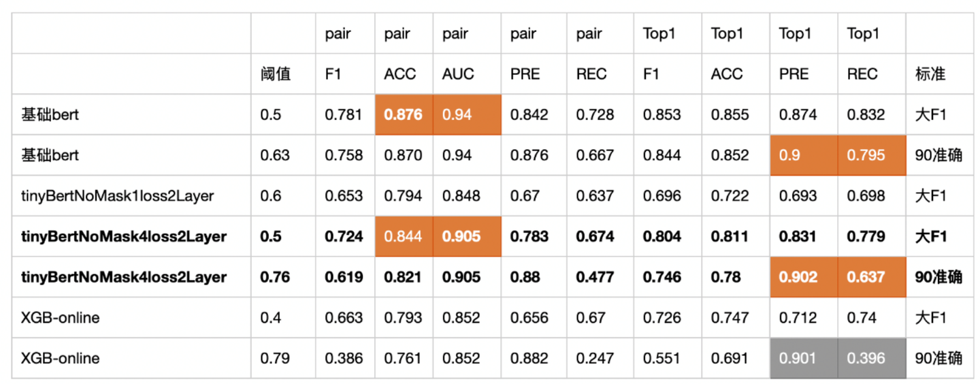Image resolution: width=980 pixels, height=384 pixels.
Task: Click orange cell with value 0.795
Action: click(872, 155)
